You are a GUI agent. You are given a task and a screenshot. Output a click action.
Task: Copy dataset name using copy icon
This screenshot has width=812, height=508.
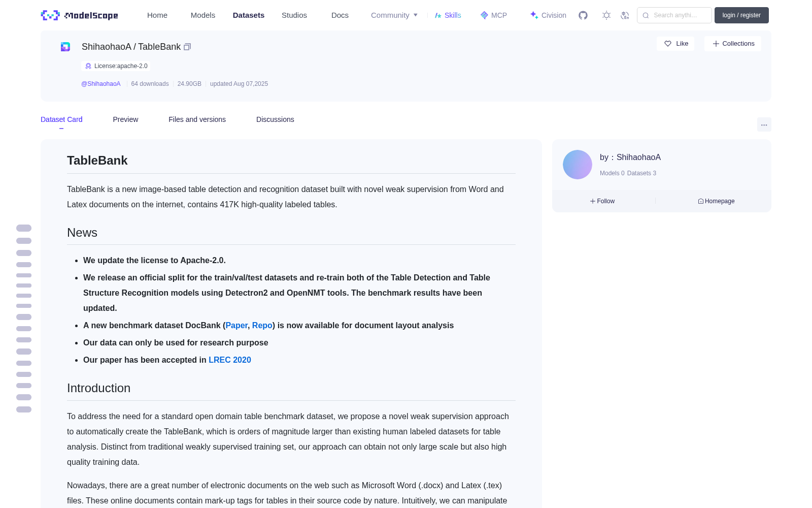point(187,47)
